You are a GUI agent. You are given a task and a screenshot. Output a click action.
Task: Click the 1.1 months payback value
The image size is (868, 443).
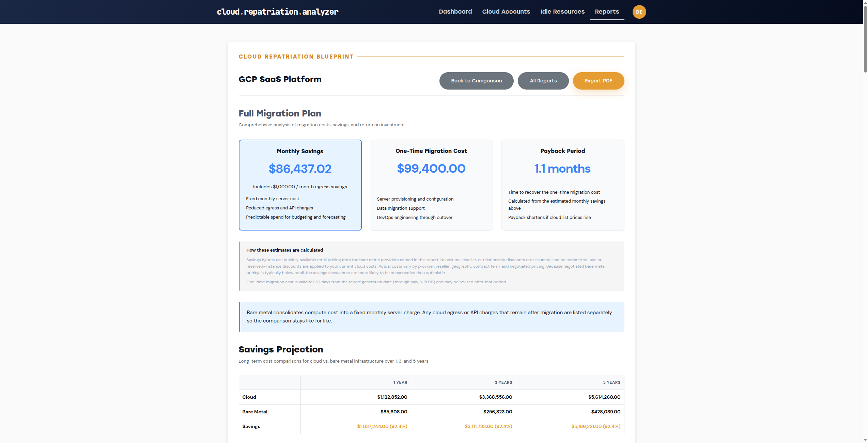(562, 169)
